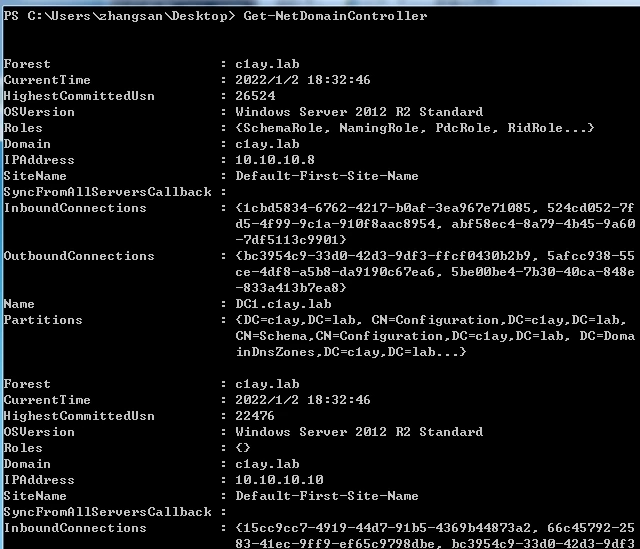The height and width of the screenshot is (549, 640).
Task: Click the HighestCommittedUsn value 26524
Action: click(255, 96)
